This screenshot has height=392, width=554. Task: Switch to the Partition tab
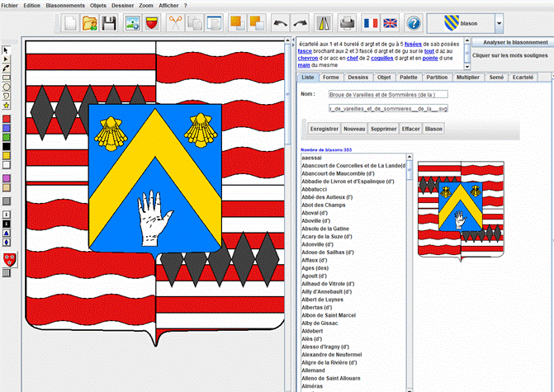(437, 77)
